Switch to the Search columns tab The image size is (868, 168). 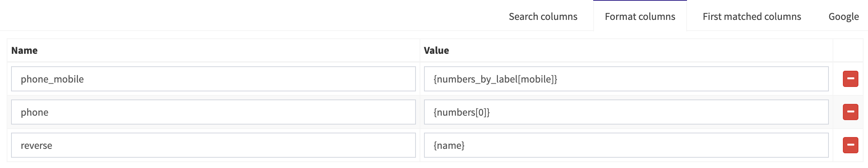[543, 17]
